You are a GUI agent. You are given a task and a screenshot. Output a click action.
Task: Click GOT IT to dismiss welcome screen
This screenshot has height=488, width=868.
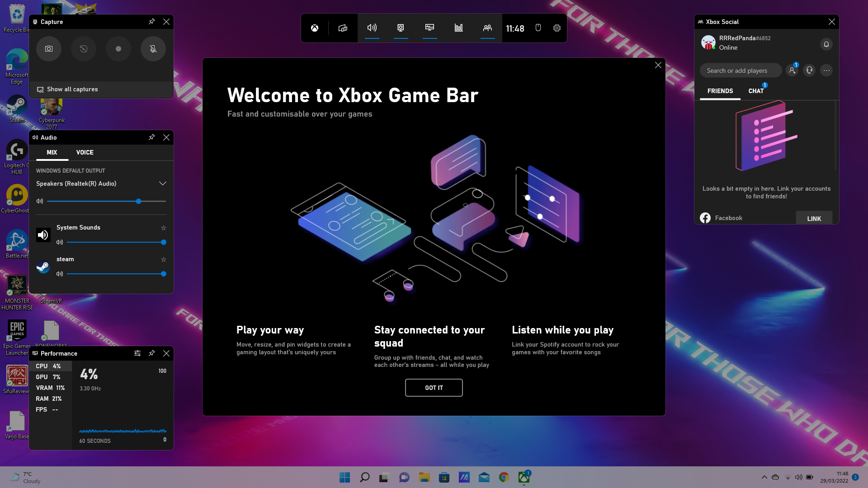(x=434, y=387)
